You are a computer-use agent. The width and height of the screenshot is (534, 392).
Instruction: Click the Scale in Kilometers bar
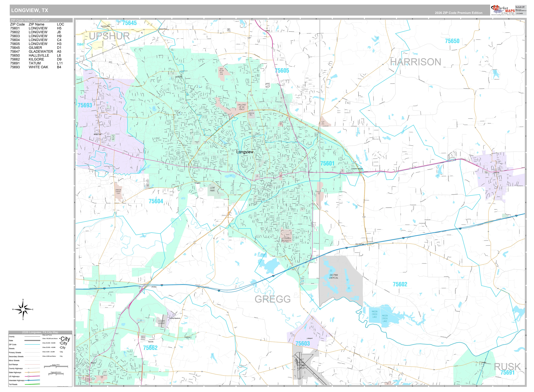point(56,374)
